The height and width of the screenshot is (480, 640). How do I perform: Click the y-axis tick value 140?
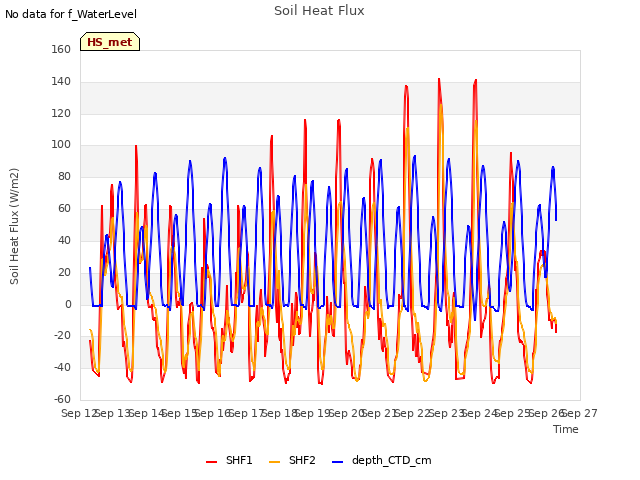61,81
